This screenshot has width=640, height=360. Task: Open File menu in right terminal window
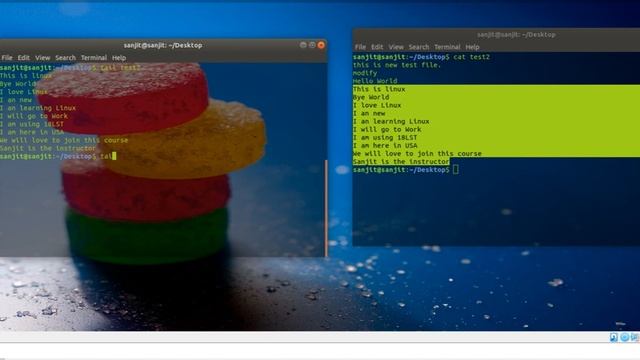(x=360, y=47)
